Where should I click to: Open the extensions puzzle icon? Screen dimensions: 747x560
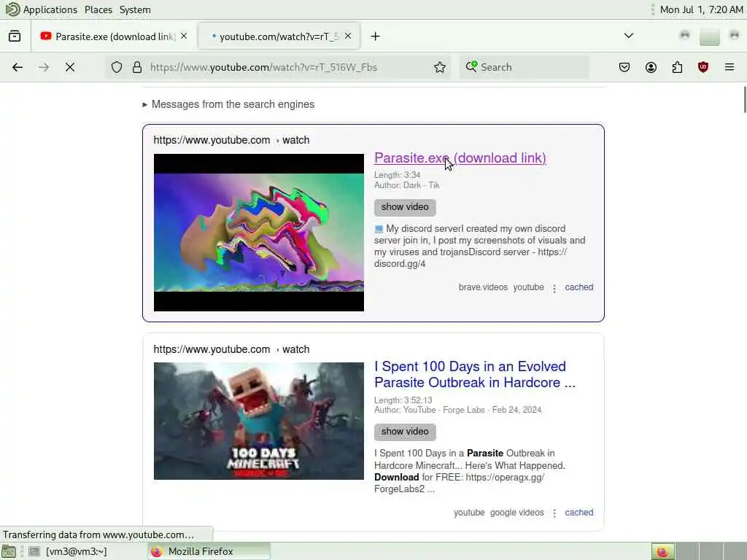tap(677, 67)
